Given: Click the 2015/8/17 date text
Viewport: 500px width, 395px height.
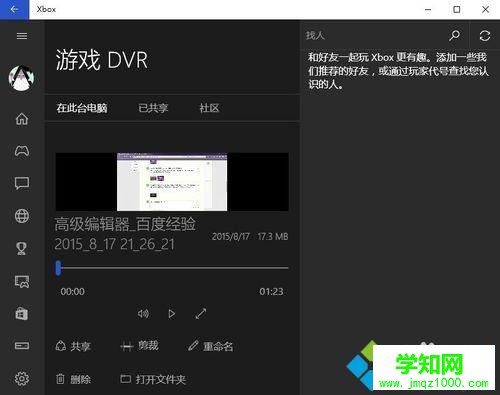Looking at the screenshot, I should (231, 236).
